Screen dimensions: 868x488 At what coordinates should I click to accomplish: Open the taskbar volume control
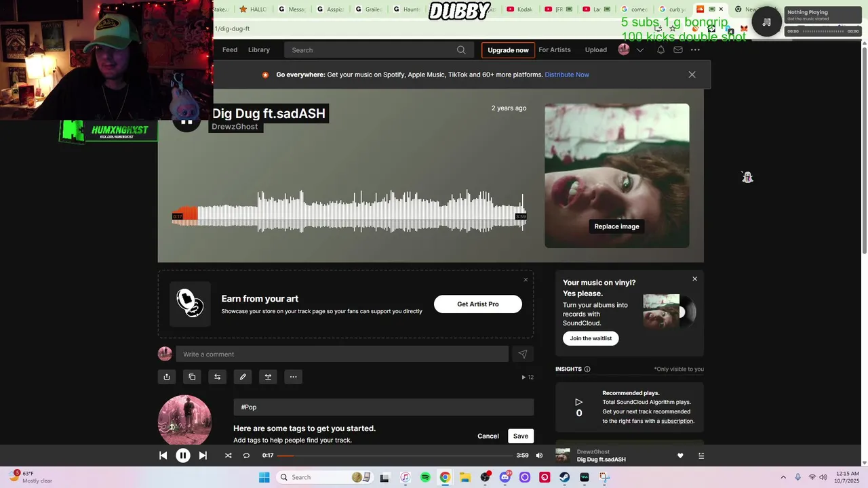coord(823,477)
